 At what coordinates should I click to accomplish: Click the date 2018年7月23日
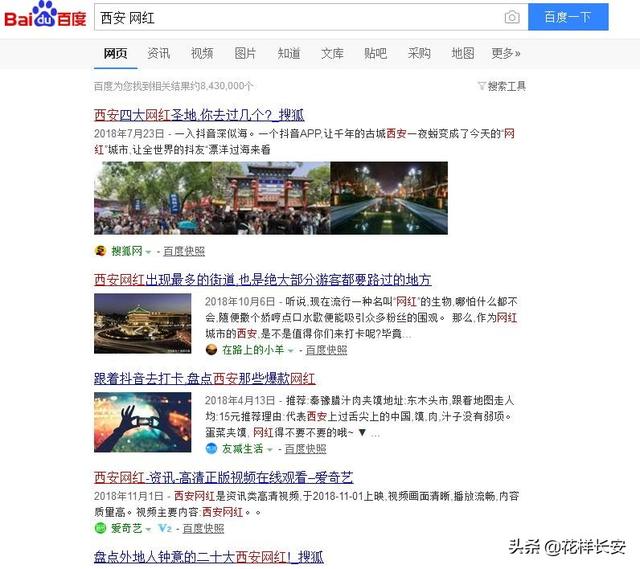(x=129, y=133)
